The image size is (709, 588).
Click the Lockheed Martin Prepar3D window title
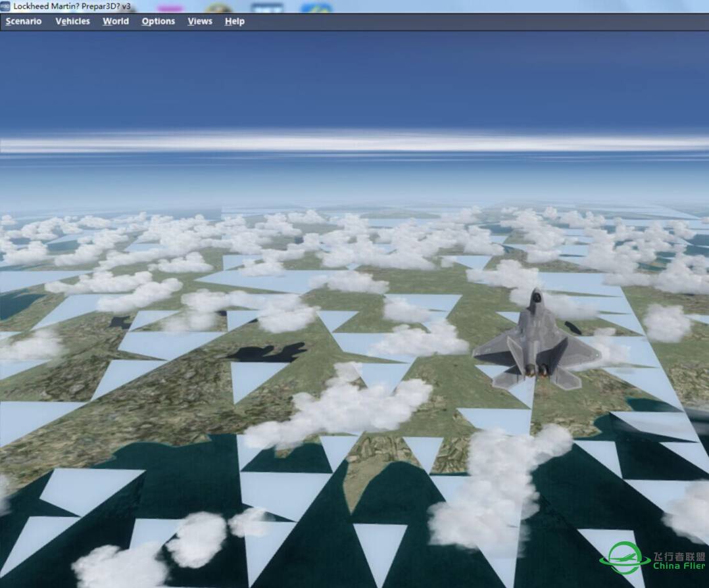coord(72,6)
